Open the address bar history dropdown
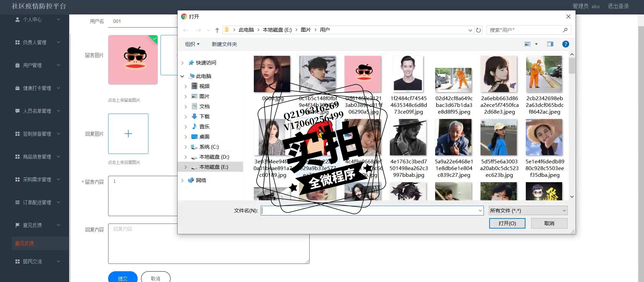This screenshot has height=282, width=644. click(470, 30)
